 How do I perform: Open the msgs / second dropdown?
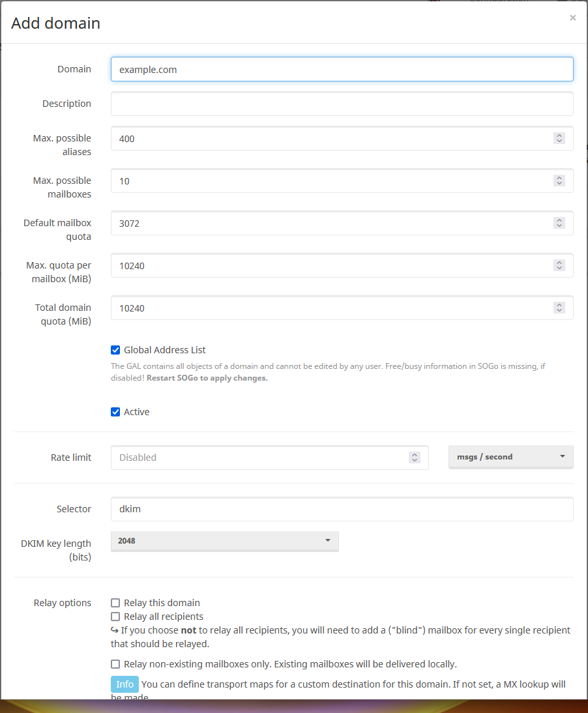510,457
